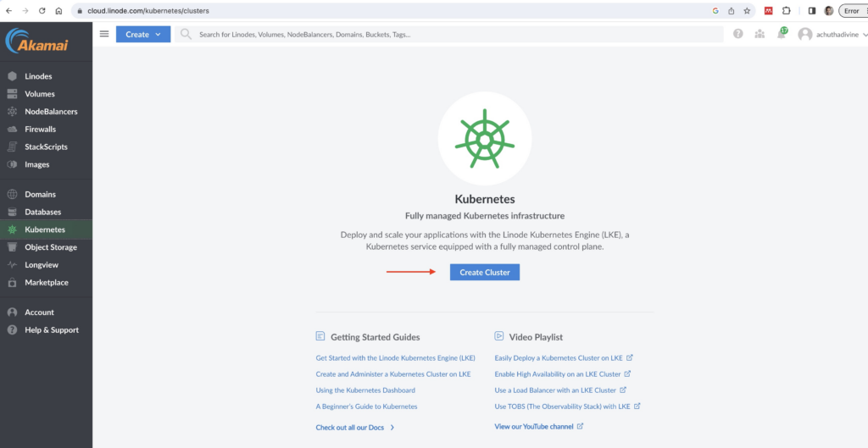Open Using the Kubernetes Dashboard link
Screen dimensions: 868x448
pos(365,390)
